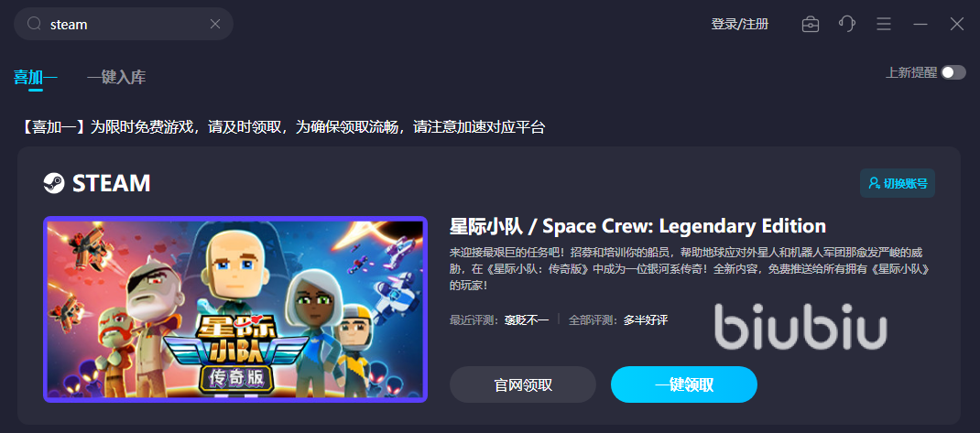The width and height of the screenshot is (980, 433).
Task: Minimize the biubiu window
Action: pyautogui.click(x=920, y=25)
